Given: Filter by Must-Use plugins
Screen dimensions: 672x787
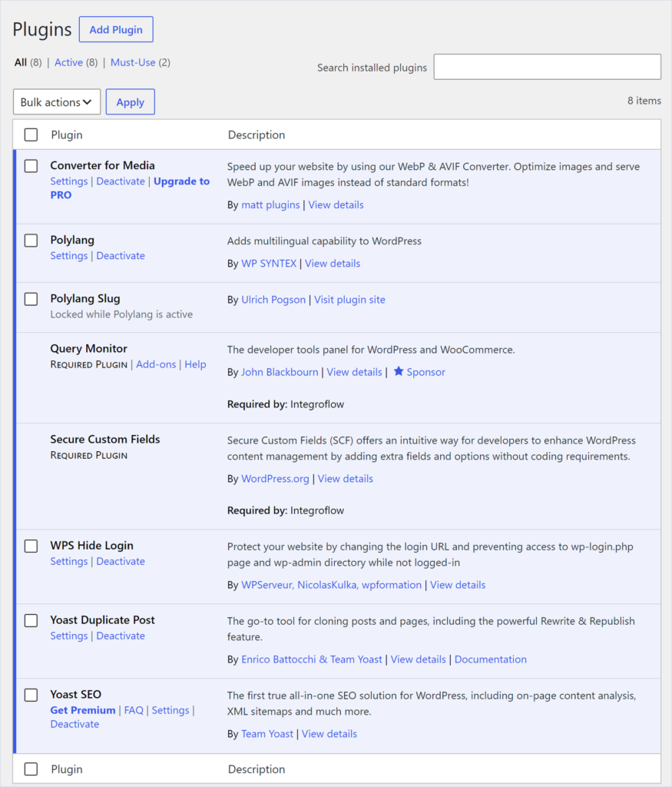Looking at the screenshot, I should 133,62.
